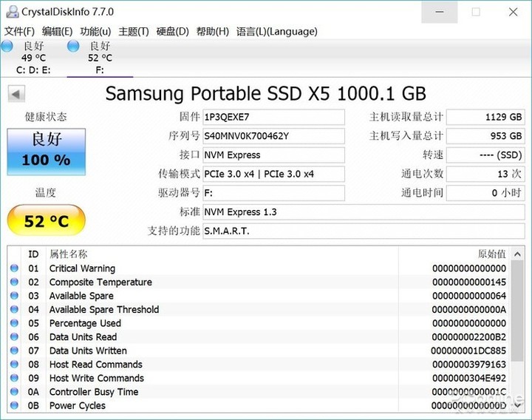Screen dimensions: 532x420
Task: Click the host writes total field 953 GB
Action: click(x=485, y=136)
